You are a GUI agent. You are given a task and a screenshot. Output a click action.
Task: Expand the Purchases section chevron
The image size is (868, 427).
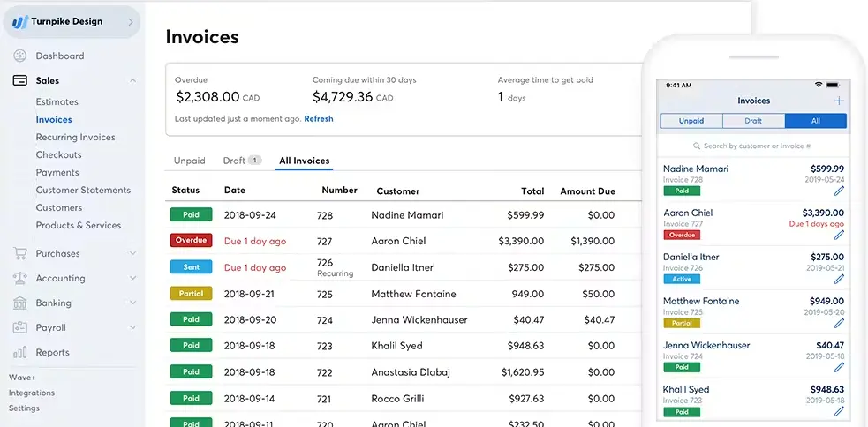[x=132, y=253]
